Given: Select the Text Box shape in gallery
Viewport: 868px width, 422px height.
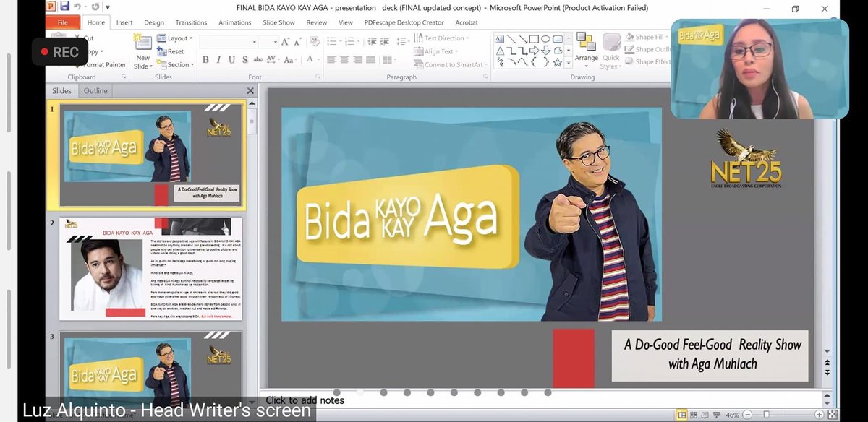Looking at the screenshot, I should click(x=501, y=39).
